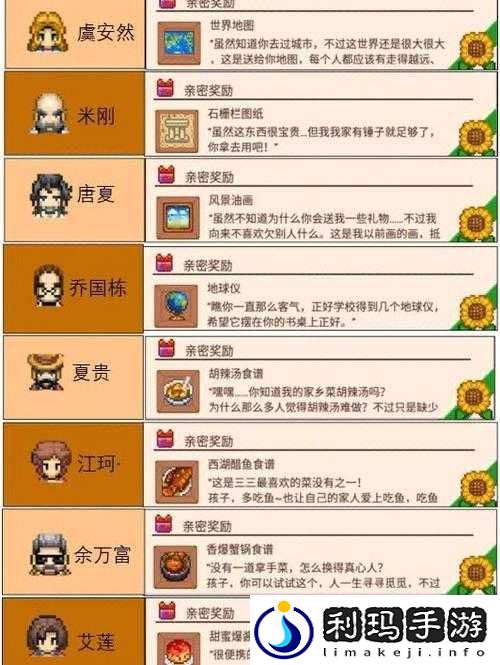
Task: Click the sunflower in 乔国栋's reward panel
Action: (x=476, y=312)
